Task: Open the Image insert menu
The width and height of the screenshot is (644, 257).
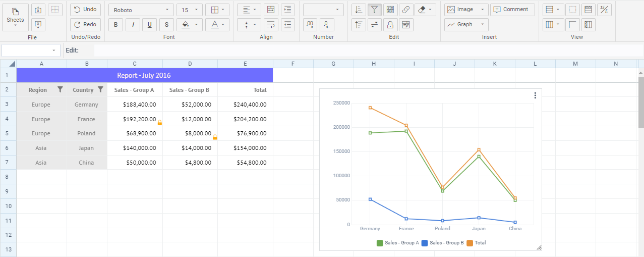Action: [466, 10]
